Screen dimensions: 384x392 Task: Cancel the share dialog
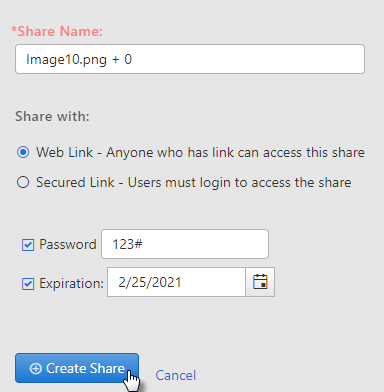pyautogui.click(x=176, y=375)
